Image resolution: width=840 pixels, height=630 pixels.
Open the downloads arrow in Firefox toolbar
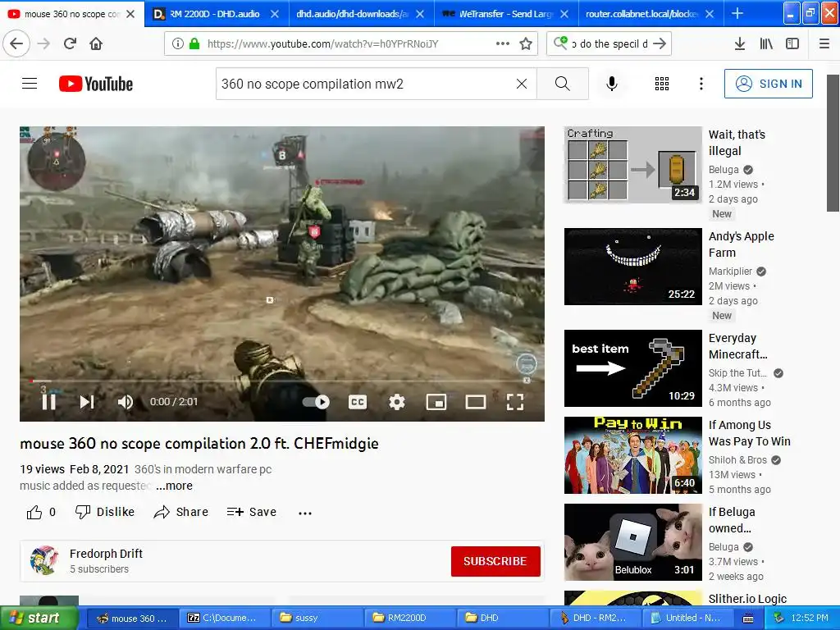(x=740, y=43)
